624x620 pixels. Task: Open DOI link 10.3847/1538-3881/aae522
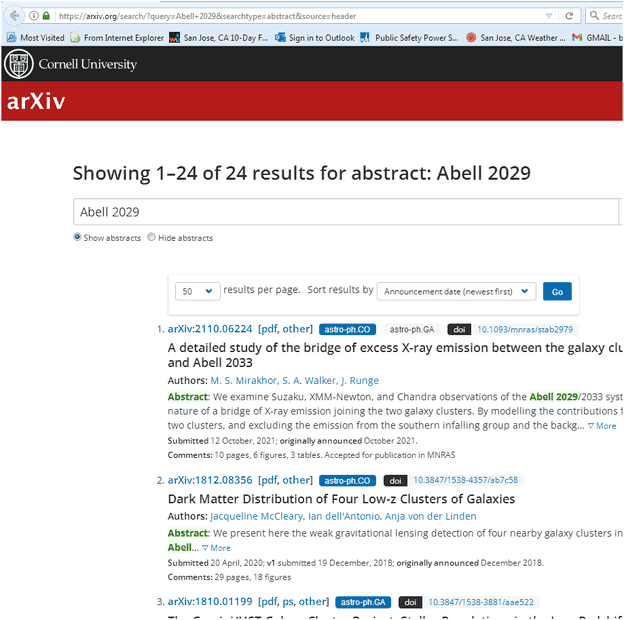(x=481, y=602)
